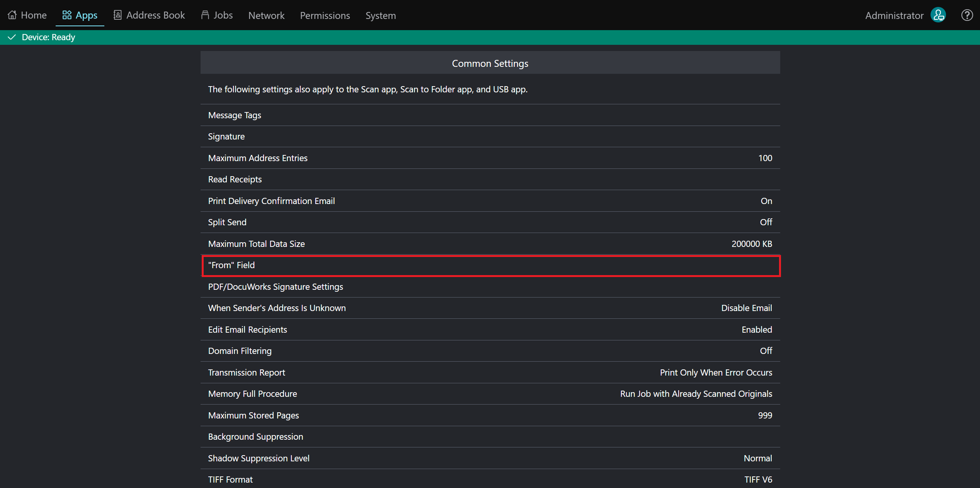Screen dimensions: 980x488
Task: Toggle the Domain Filtering setting
Action: [490, 351]
